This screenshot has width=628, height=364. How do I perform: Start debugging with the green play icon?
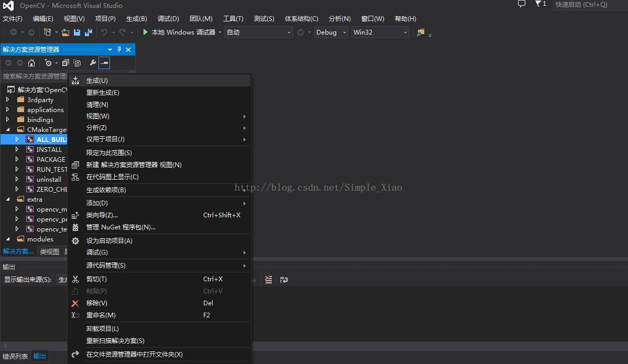[146, 32]
